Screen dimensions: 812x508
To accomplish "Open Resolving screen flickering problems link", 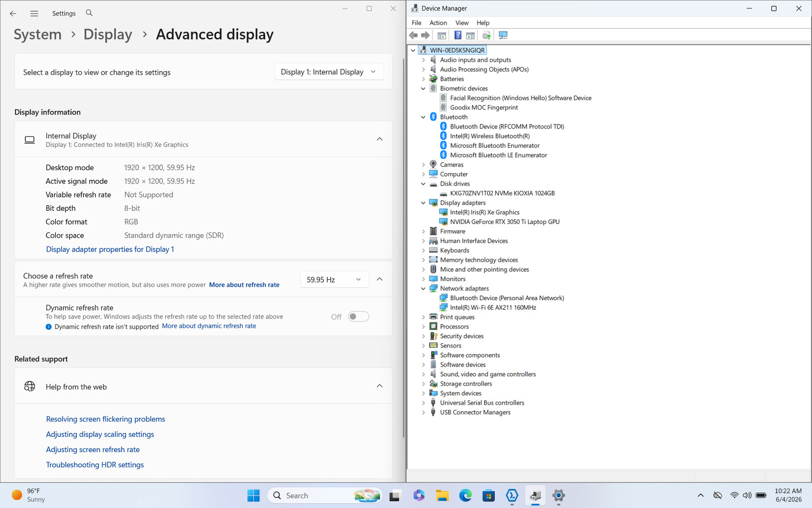I will click(106, 419).
